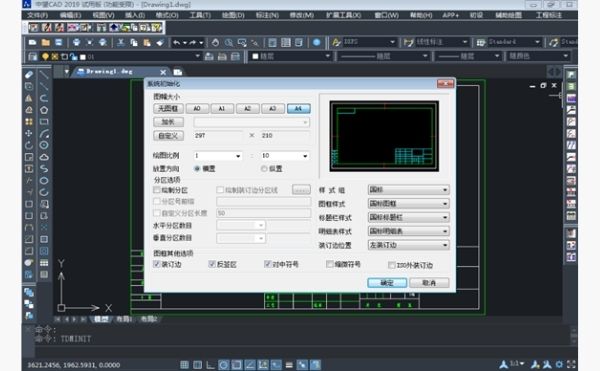Toggle ortho mode in status bar

(210, 364)
